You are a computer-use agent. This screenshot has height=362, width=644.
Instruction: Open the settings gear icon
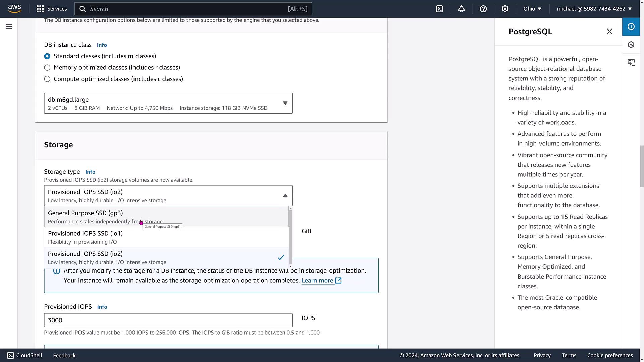click(x=505, y=9)
